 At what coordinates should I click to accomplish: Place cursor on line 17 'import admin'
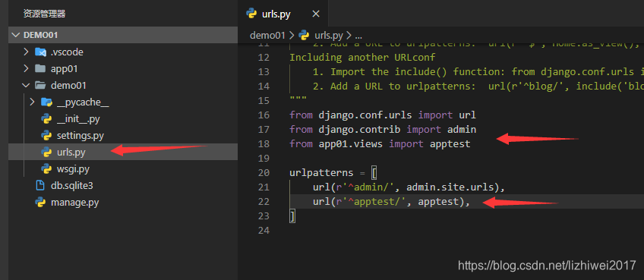(441, 130)
